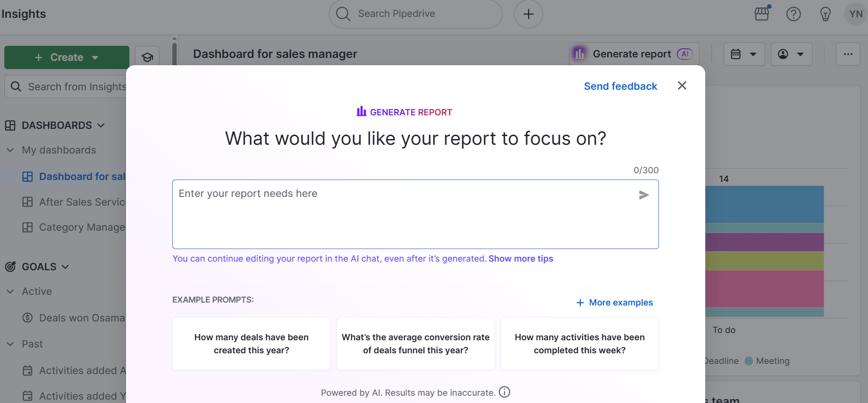Click the 0/300 character counter
The image size is (868, 403).
646,170
